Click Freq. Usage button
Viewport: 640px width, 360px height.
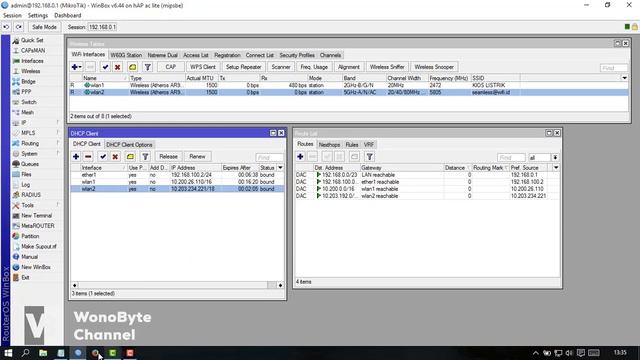click(314, 67)
